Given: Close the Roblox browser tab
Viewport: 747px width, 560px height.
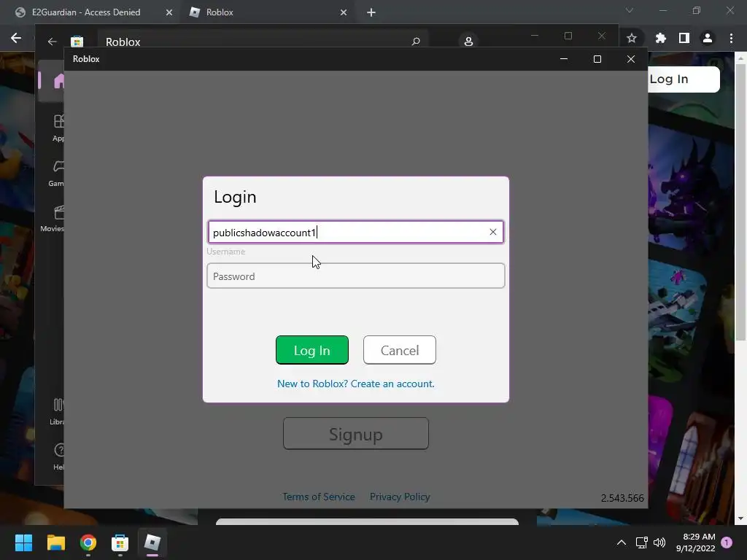Looking at the screenshot, I should 344,12.
